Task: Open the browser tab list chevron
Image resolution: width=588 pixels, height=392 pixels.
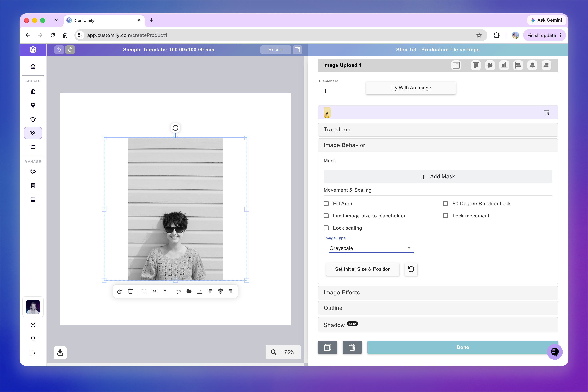Action: [57, 20]
